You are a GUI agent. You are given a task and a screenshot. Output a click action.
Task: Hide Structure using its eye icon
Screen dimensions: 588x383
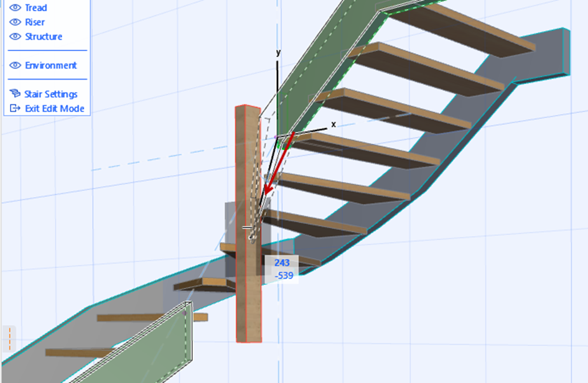(x=15, y=36)
